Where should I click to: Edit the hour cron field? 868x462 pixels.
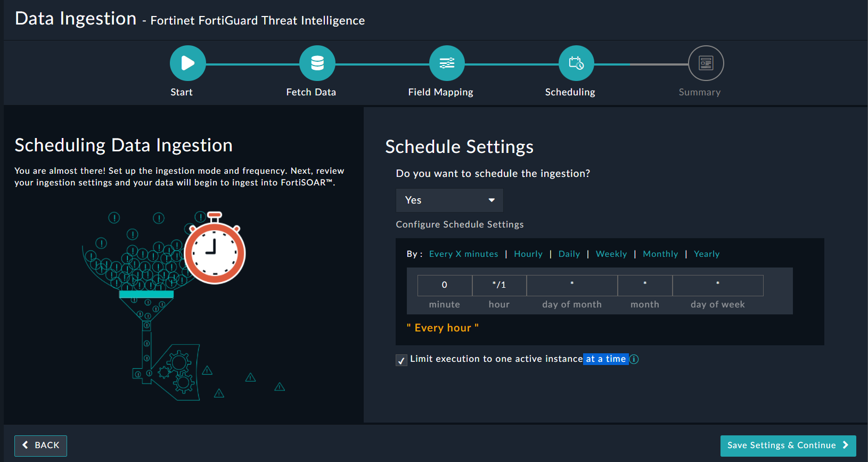tap(499, 285)
